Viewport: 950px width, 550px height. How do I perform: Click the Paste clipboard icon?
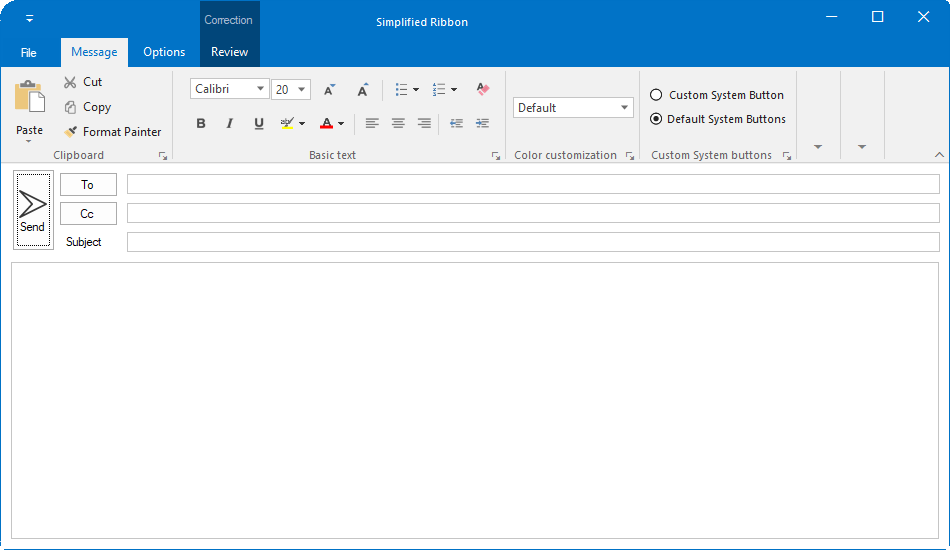pyautogui.click(x=29, y=97)
